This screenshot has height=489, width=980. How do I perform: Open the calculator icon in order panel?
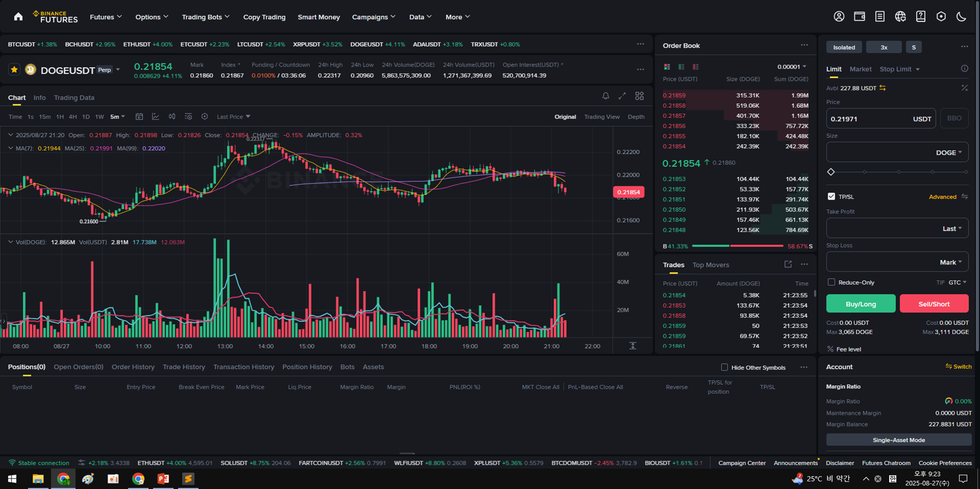(x=964, y=88)
